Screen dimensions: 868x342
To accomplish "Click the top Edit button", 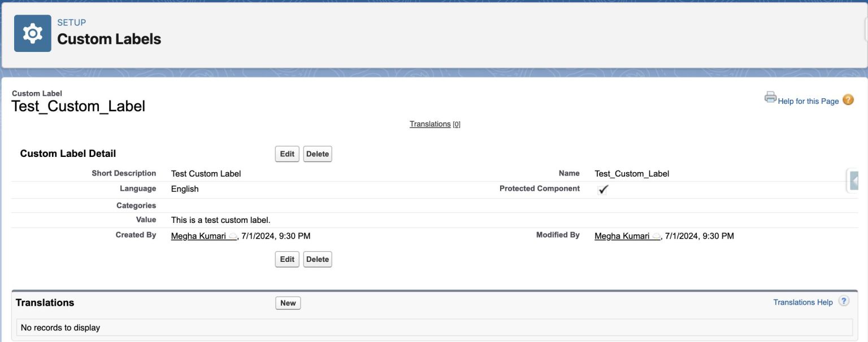I will tap(287, 154).
